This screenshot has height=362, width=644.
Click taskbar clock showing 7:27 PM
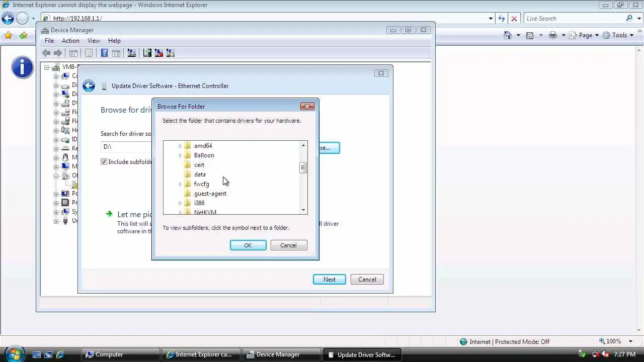625,354
